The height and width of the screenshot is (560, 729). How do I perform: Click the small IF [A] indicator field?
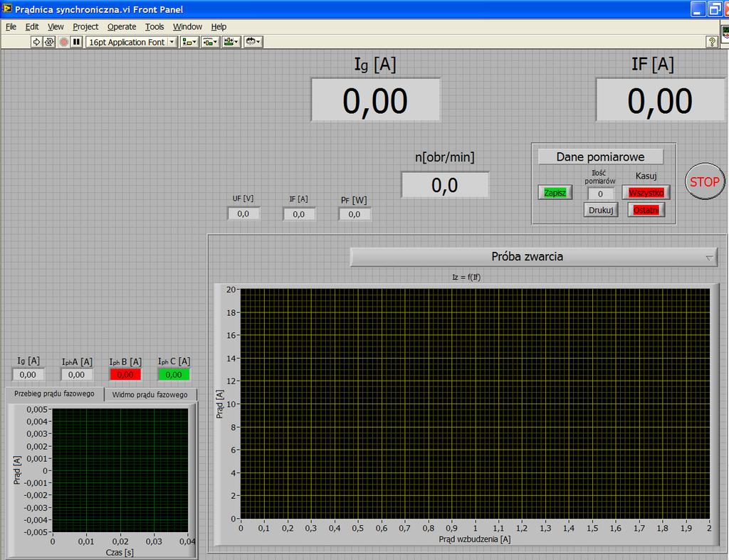[x=299, y=214]
